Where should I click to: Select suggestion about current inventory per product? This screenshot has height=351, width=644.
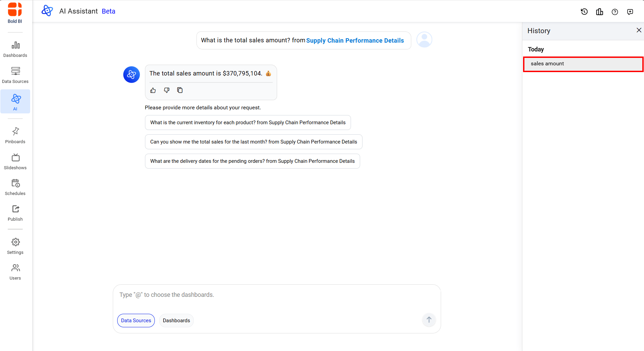click(x=248, y=123)
